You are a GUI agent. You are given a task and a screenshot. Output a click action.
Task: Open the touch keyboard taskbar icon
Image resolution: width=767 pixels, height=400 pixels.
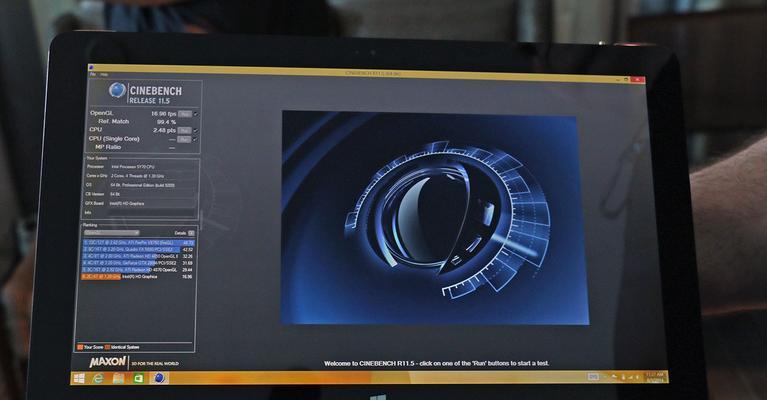593,377
